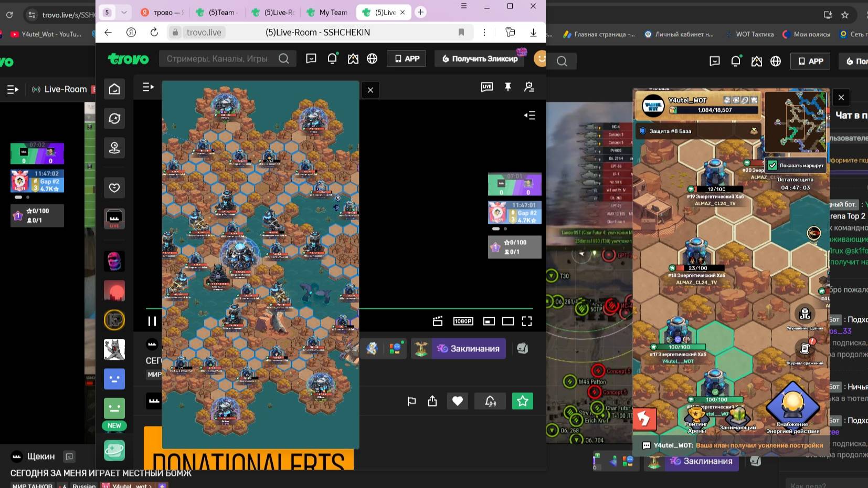The height and width of the screenshot is (488, 868).
Task: Toggle the white heart button below the player
Action: 458,401
